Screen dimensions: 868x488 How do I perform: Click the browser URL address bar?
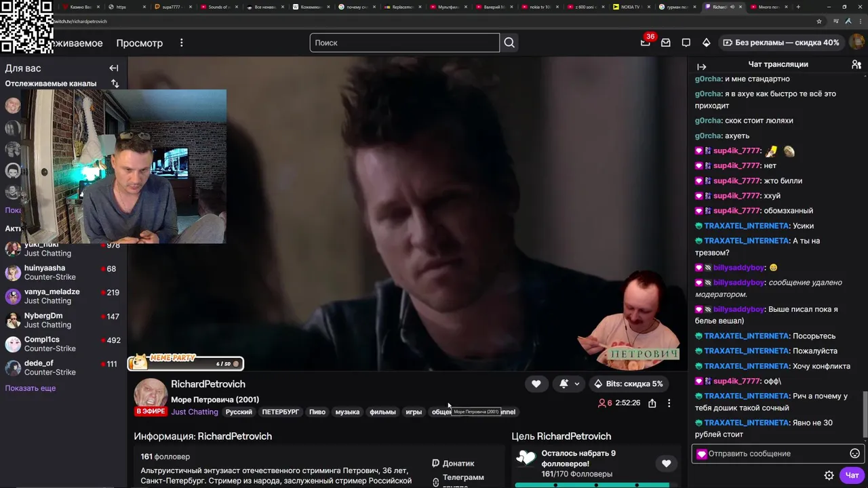pyautogui.click(x=434, y=21)
